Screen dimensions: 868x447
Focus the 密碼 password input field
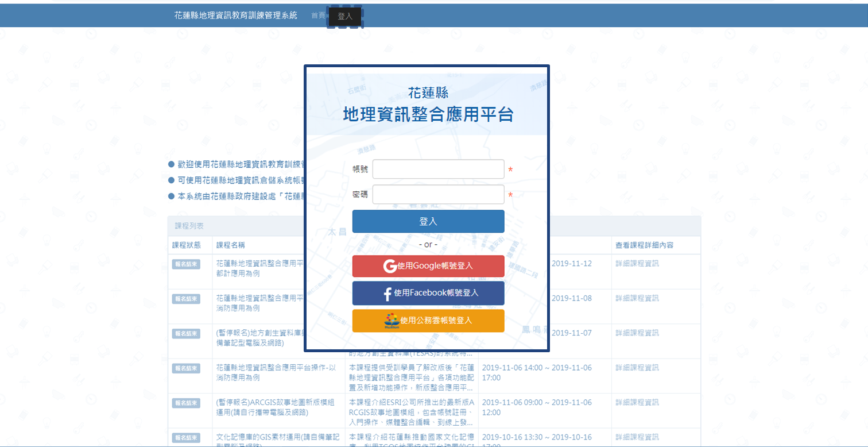[x=438, y=195]
